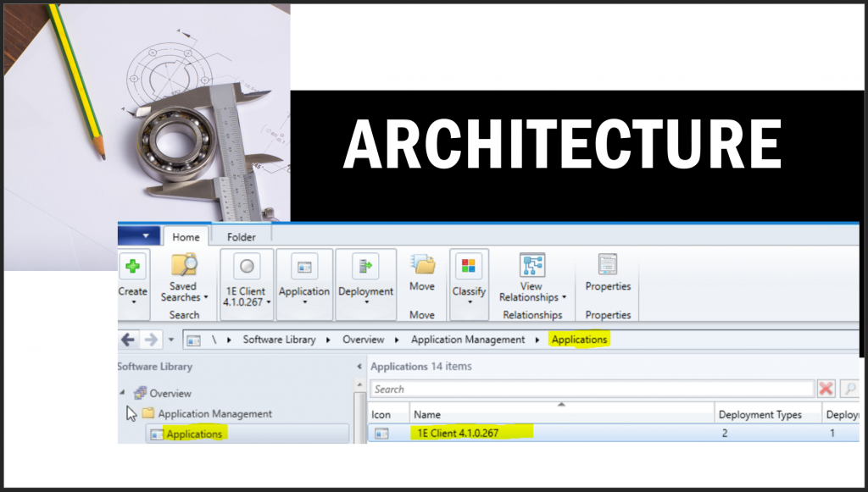Click the Deployment ribbon icon
The height and width of the screenshot is (492, 868).
click(365, 267)
